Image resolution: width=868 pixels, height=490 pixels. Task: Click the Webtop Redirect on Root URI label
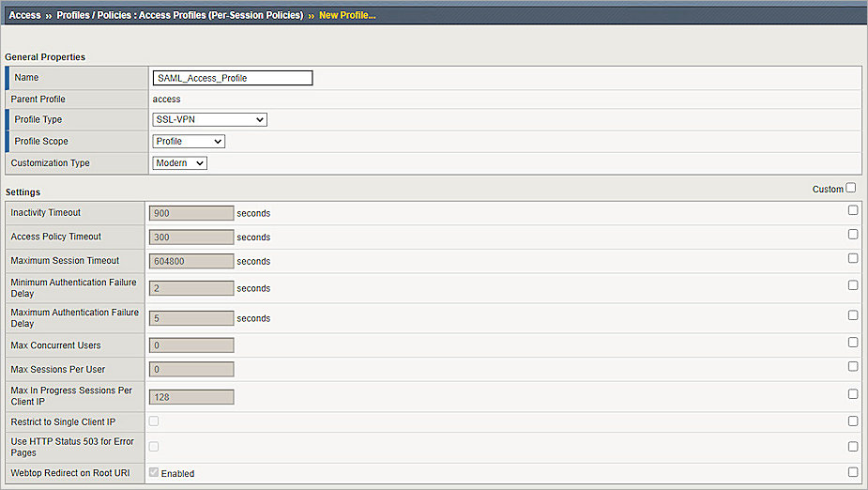point(70,473)
